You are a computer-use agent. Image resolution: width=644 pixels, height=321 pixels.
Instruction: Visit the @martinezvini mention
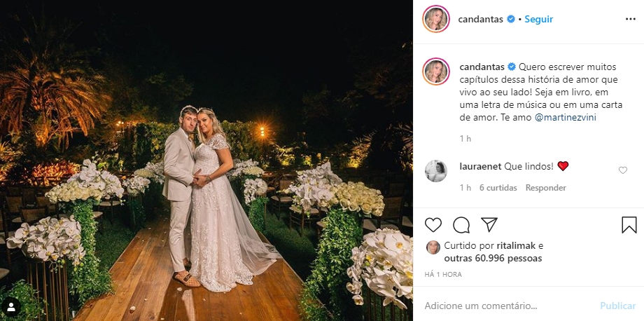click(x=565, y=118)
